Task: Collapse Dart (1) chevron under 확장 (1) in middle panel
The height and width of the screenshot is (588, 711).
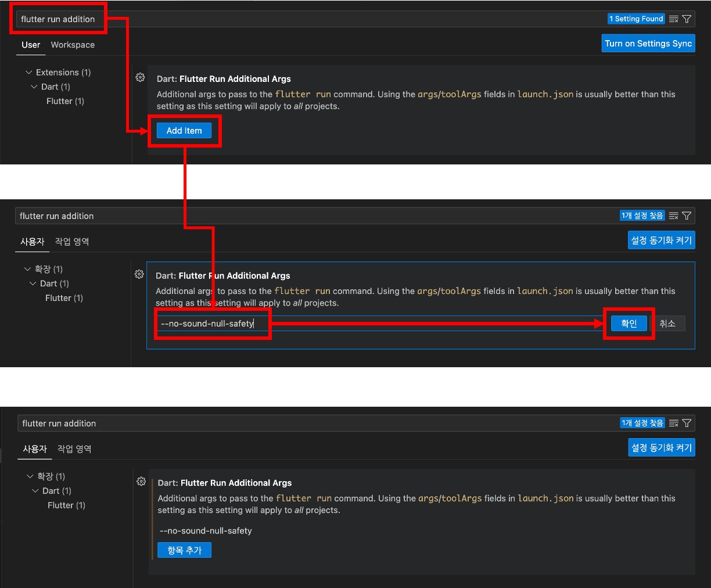Action: 33,284
